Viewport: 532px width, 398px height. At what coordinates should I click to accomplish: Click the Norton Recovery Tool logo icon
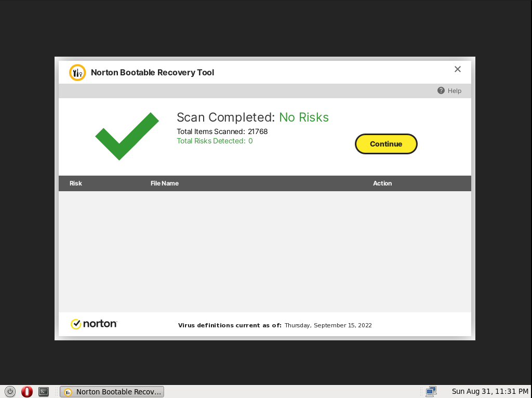pos(77,73)
